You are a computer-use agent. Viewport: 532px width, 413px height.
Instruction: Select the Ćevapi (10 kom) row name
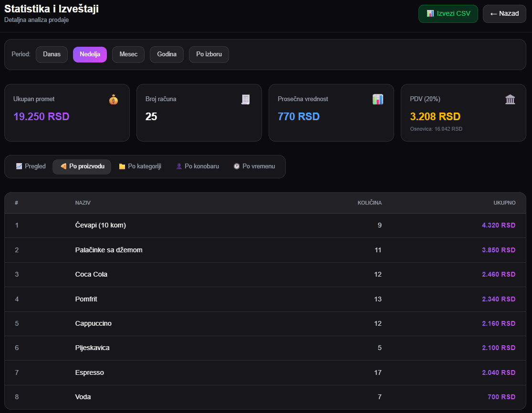(100, 225)
